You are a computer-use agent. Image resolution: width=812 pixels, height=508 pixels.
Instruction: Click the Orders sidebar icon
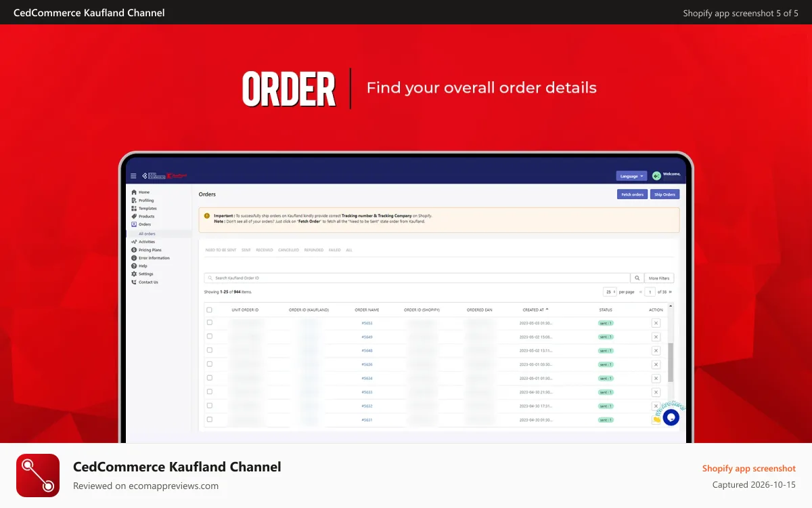[x=134, y=224]
